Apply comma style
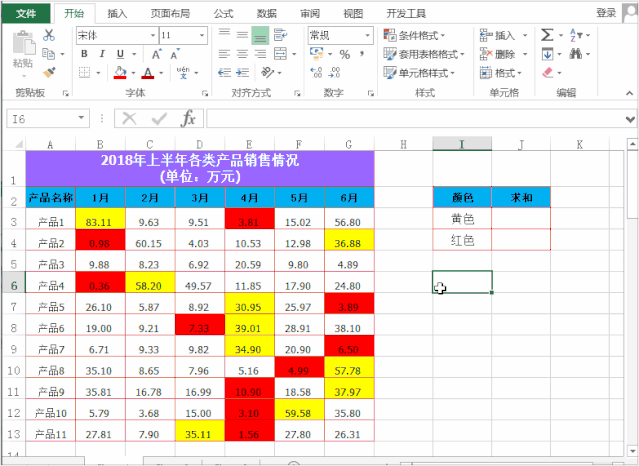Image resolution: width=639 pixels, height=466 pixels. click(x=362, y=54)
